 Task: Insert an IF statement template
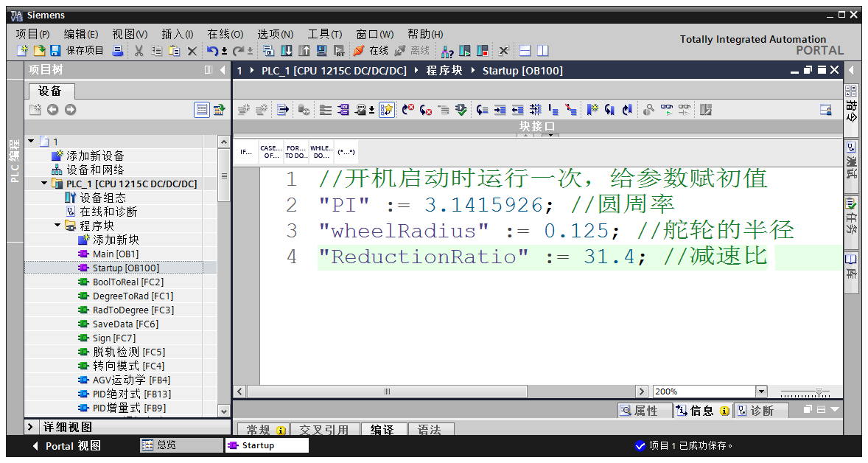pyautogui.click(x=246, y=152)
